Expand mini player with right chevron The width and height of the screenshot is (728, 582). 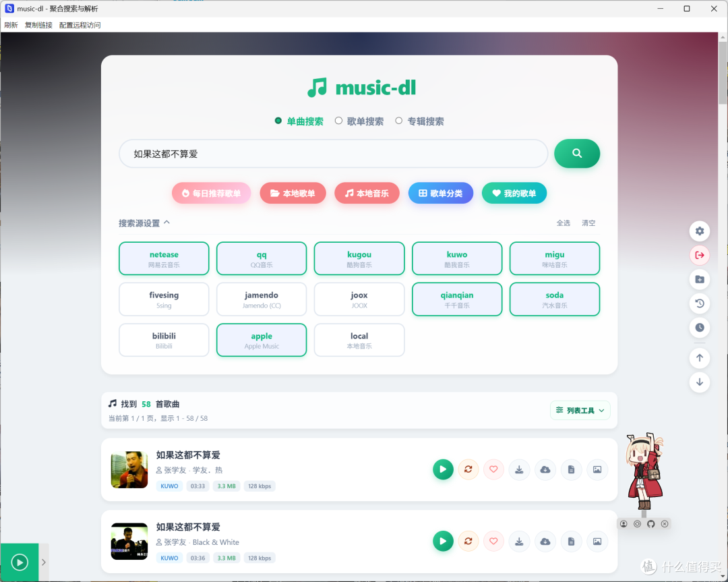(x=44, y=562)
